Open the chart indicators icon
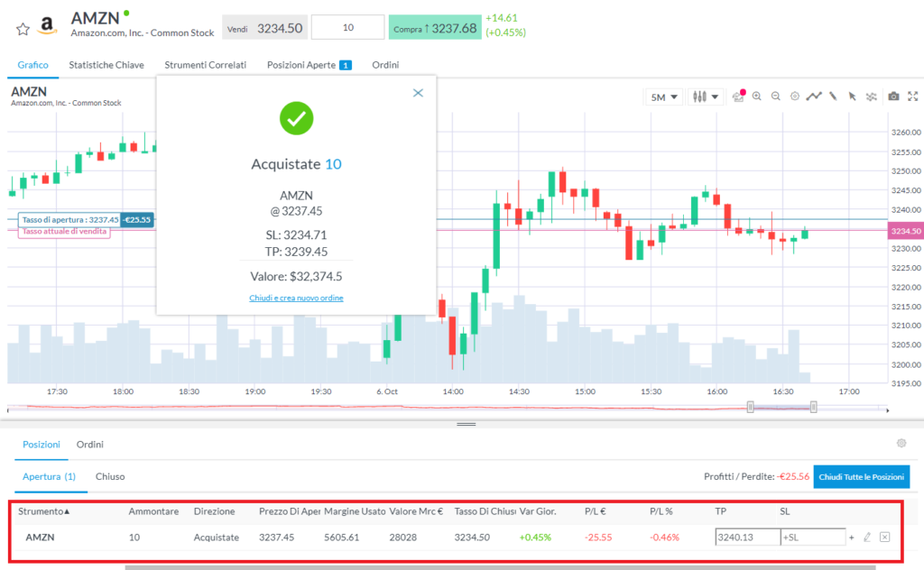The image size is (924, 570). point(872,96)
